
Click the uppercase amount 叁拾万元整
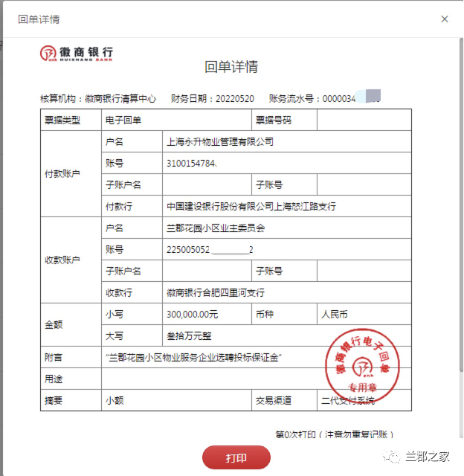[x=189, y=335]
